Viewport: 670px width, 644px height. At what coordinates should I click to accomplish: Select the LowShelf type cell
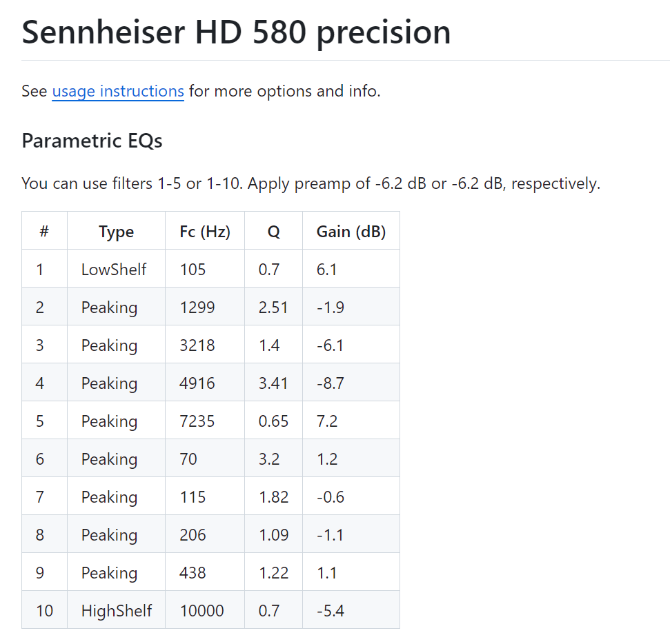point(114,269)
